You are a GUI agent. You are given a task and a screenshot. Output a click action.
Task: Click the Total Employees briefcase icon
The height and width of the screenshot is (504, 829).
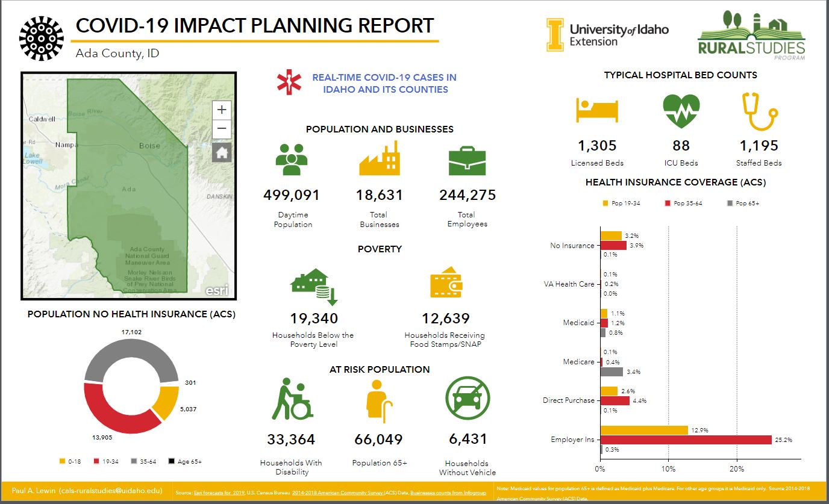tap(466, 159)
